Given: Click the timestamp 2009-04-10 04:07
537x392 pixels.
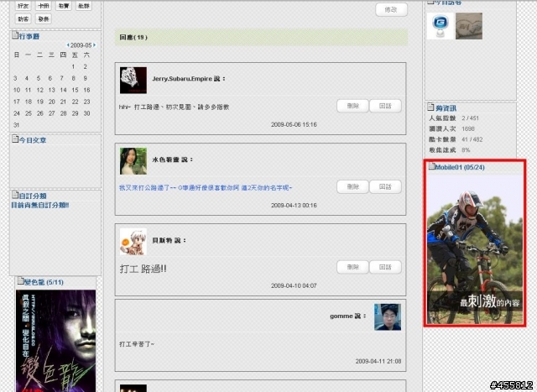Looking at the screenshot, I should pyautogui.click(x=294, y=285).
